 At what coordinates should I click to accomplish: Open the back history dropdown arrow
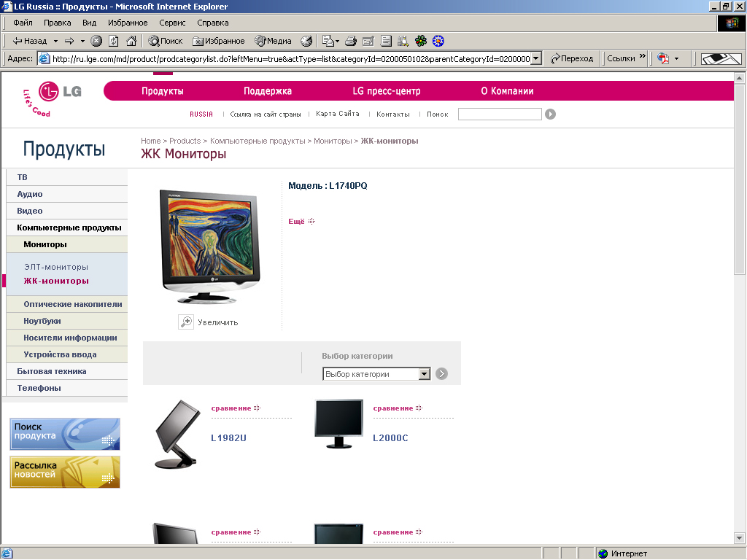point(55,41)
